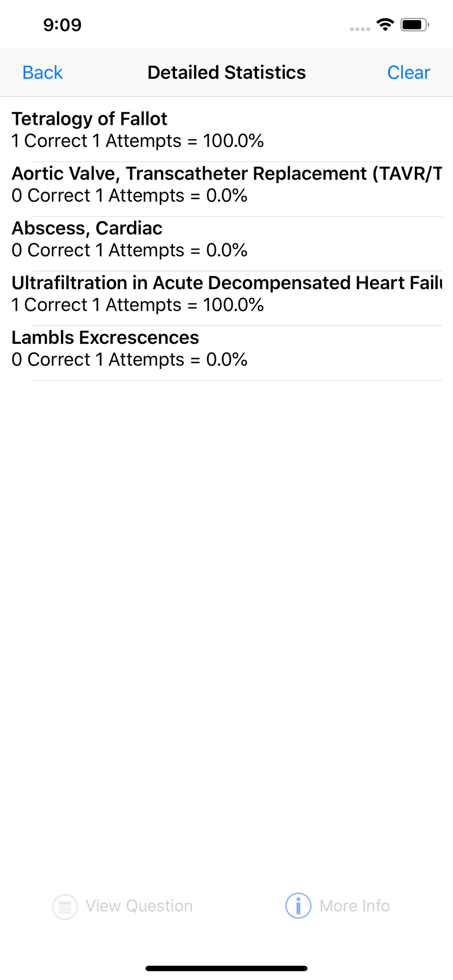Choose Ultrafiltration in Acute Decompensated Heart Failure
The width and height of the screenshot is (453, 980).
(226, 294)
